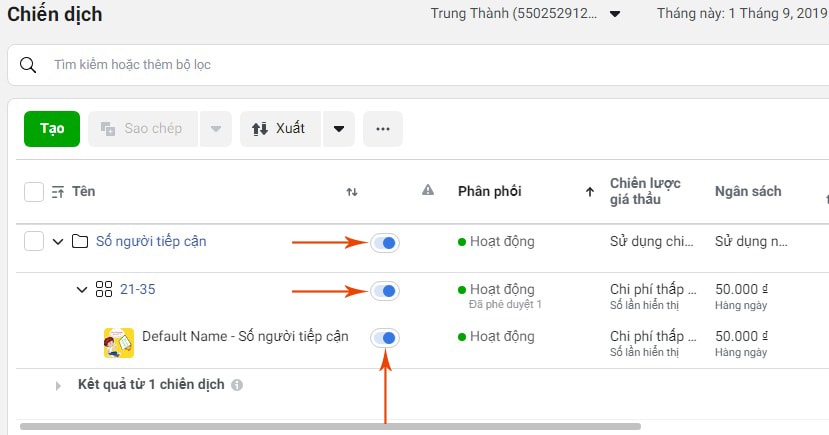Tick the checkbox for Số người tiếp cận
The image size is (829, 435).
pos(34,242)
